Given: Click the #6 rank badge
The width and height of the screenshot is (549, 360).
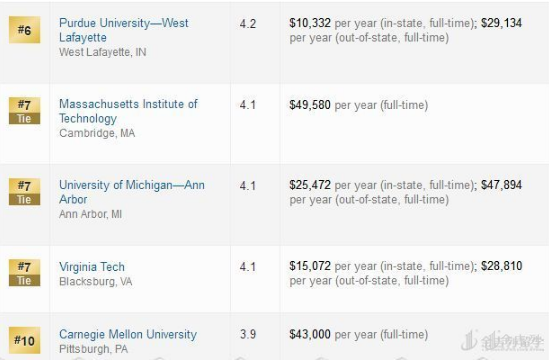Looking at the screenshot, I should click(25, 30).
